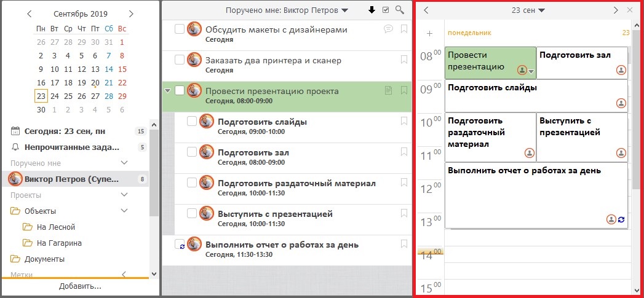Select September 23 in the mini calendar
Viewport: 644px width, 298px height.
click(x=41, y=96)
